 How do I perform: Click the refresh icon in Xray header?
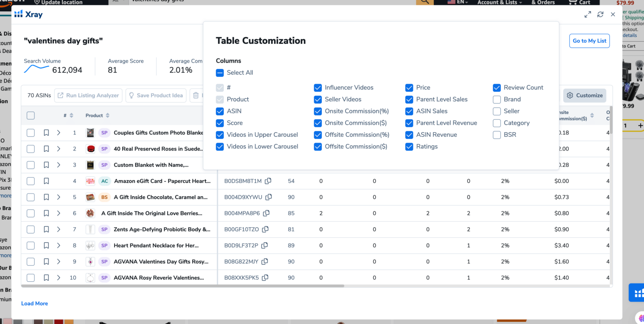coord(600,14)
